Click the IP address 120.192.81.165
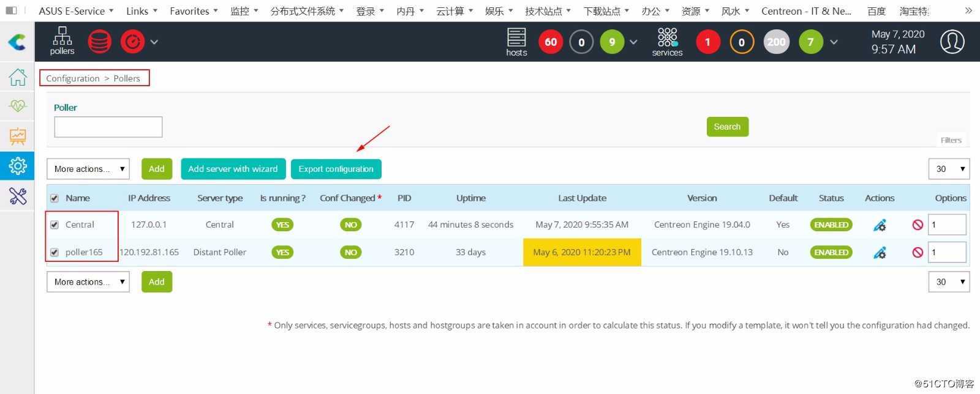Image resolution: width=980 pixels, height=394 pixels. (x=149, y=252)
